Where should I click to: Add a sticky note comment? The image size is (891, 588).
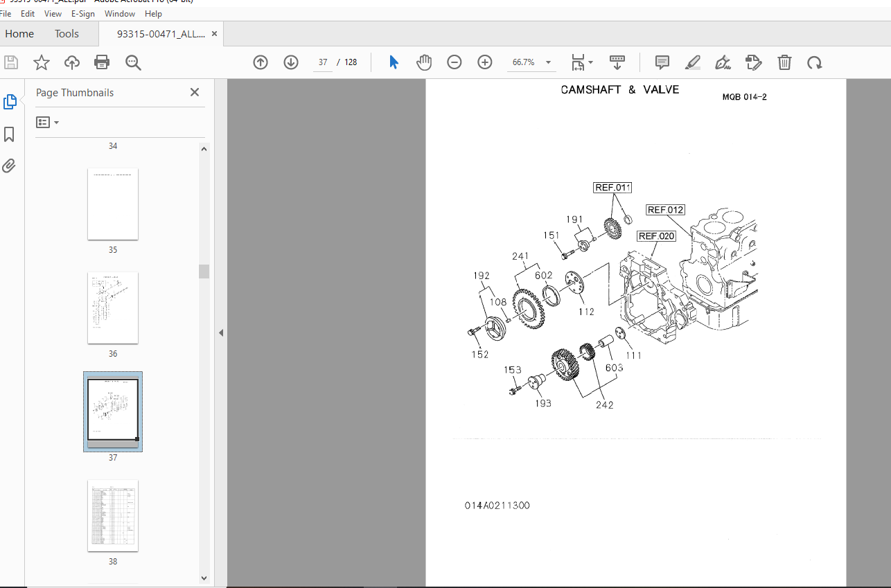(x=662, y=62)
